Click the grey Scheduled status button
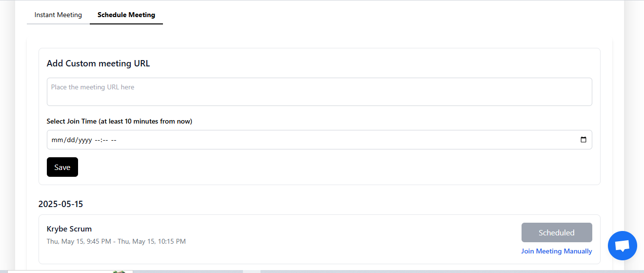This screenshot has height=273, width=644. point(556,232)
